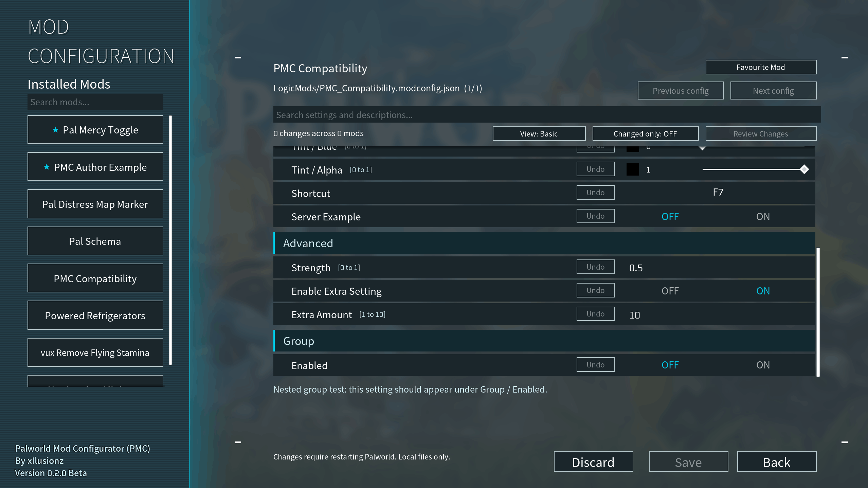Viewport: 868px width, 488px height.
Task: Turn Enable Extra Setting OFF
Action: tap(670, 291)
